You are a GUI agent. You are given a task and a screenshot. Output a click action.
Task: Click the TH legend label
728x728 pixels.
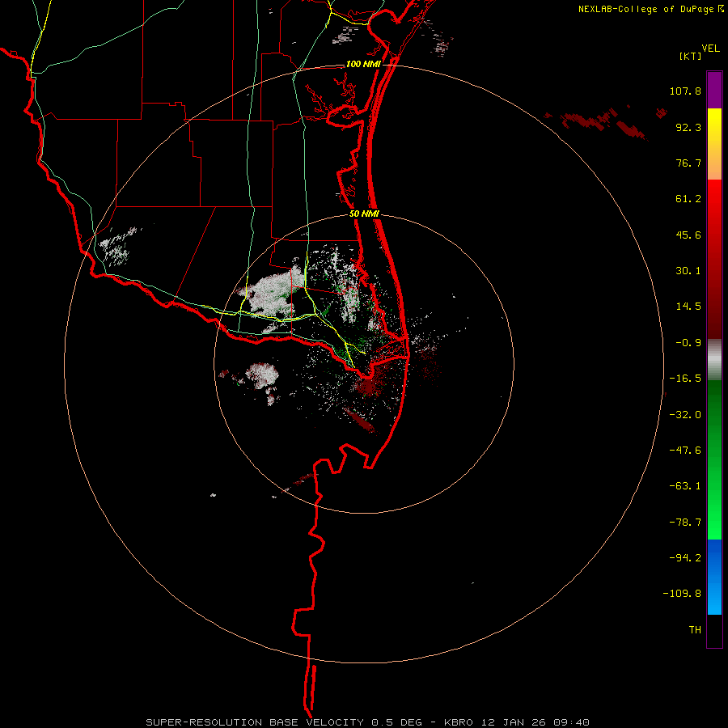coord(695,630)
